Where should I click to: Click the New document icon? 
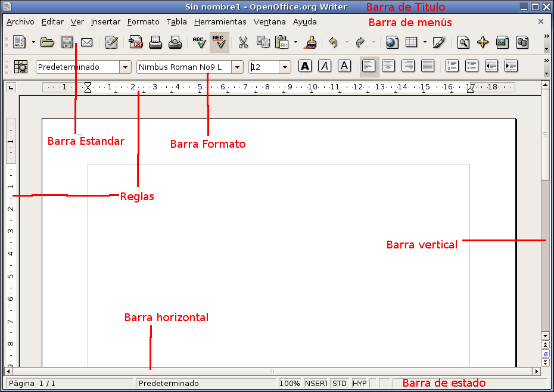point(20,42)
